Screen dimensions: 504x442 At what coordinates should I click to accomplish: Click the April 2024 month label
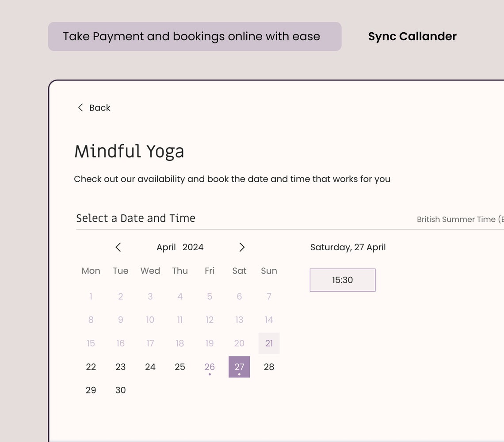pyautogui.click(x=180, y=247)
